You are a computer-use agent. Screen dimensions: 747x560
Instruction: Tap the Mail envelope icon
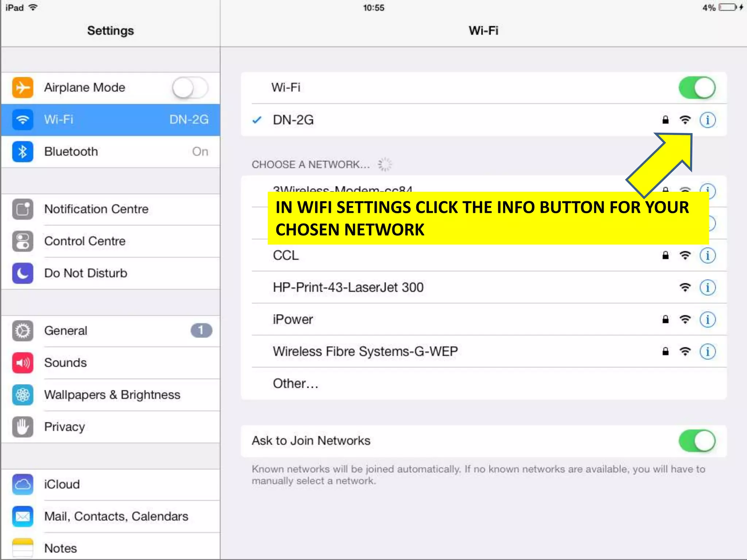click(23, 517)
